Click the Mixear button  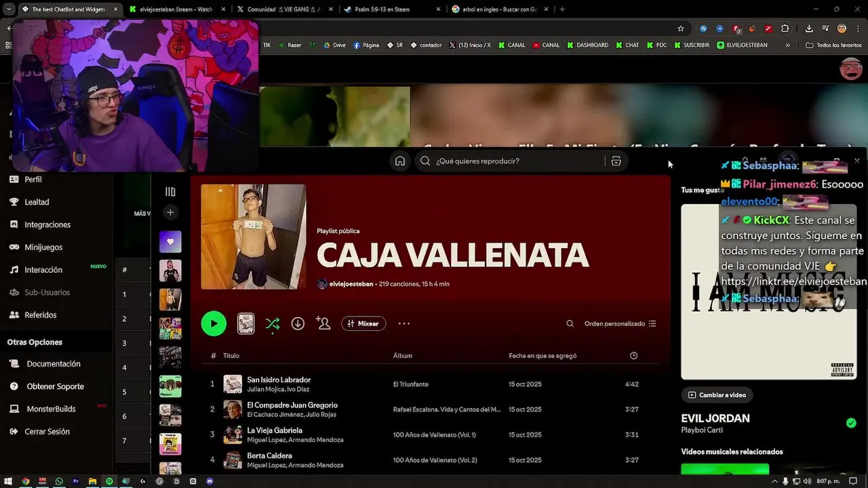363,323
